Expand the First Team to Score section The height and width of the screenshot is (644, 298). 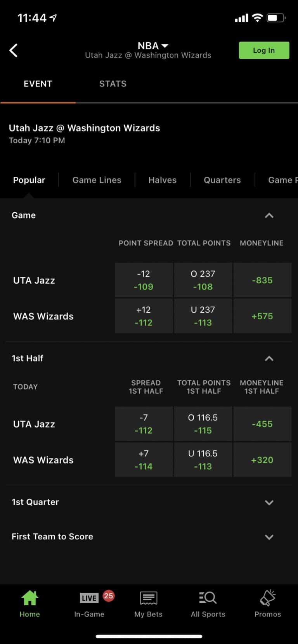click(269, 537)
